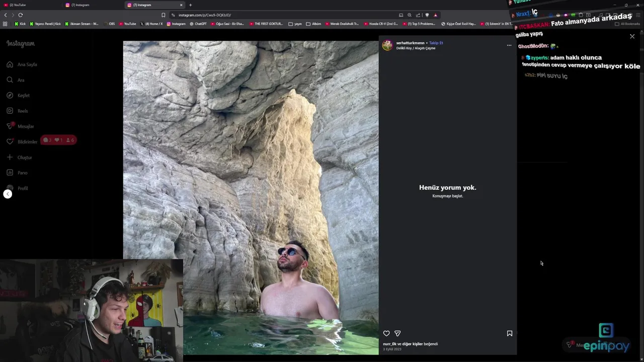Click the 3 Eylül 2023 post date
Image resolution: width=644 pixels, height=362 pixels.
click(x=392, y=349)
